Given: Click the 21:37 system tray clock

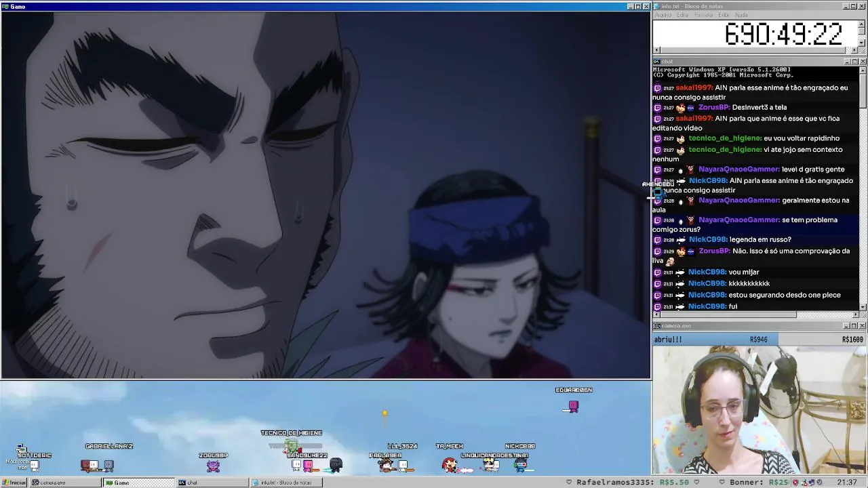Looking at the screenshot, I should tap(846, 483).
